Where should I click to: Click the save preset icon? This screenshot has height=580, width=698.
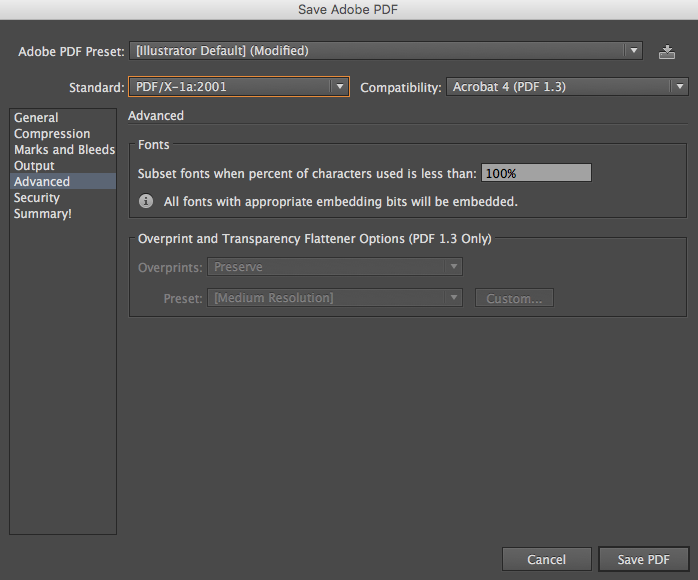[666, 52]
